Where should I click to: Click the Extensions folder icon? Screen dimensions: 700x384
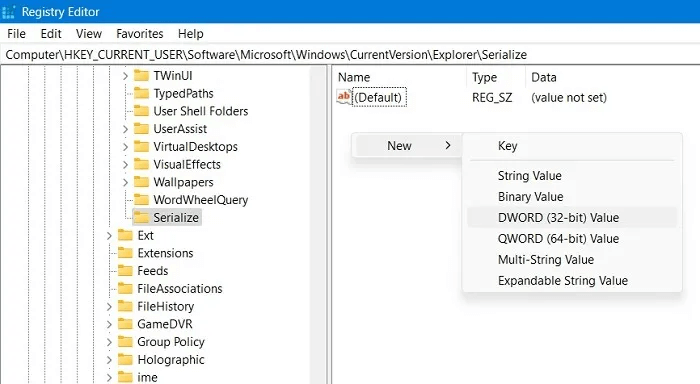[125, 253]
